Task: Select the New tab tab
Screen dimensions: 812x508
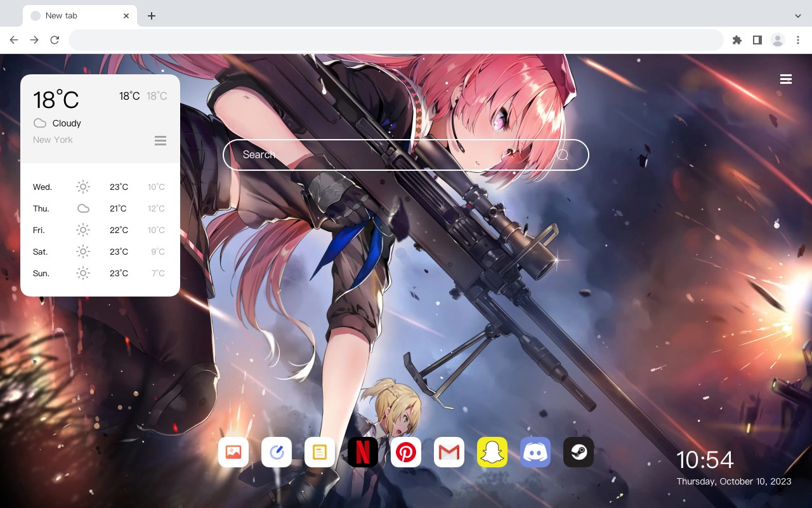Action: pyautogui.click(x=80, y=15)
